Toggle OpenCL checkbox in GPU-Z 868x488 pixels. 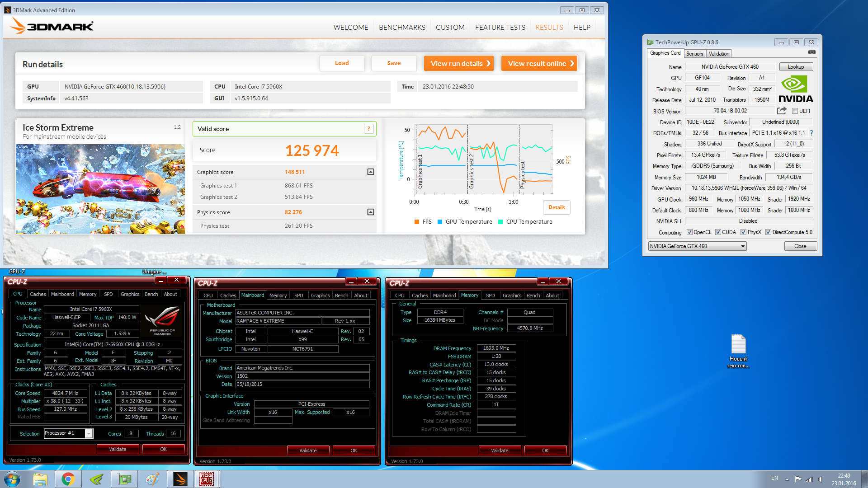pyautogui.click(x=689, y=232)
